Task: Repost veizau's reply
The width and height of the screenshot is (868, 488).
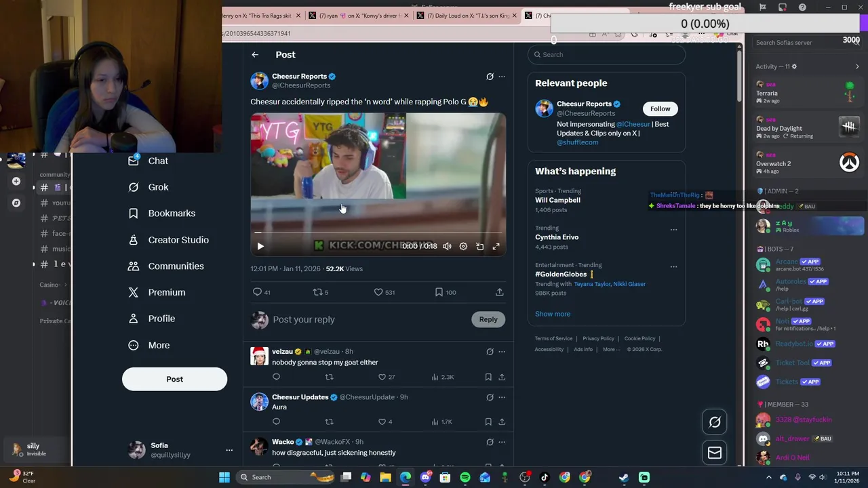Action: coord(329,377)
